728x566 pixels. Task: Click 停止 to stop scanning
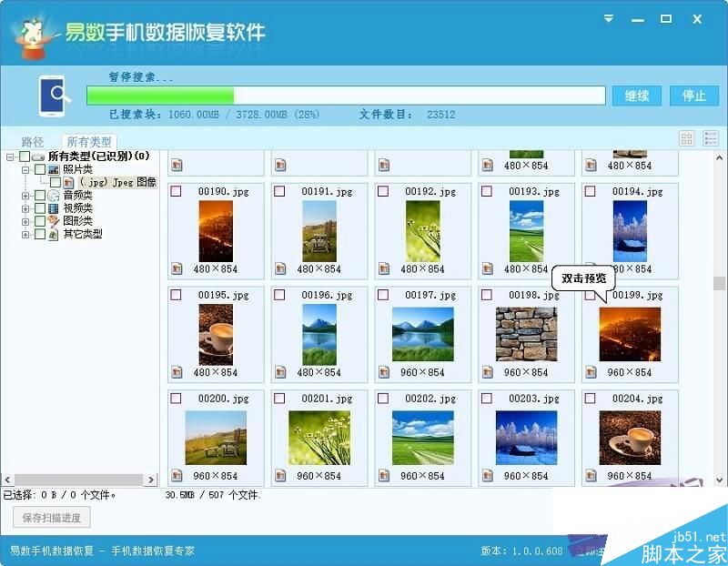tap(694, 96)
